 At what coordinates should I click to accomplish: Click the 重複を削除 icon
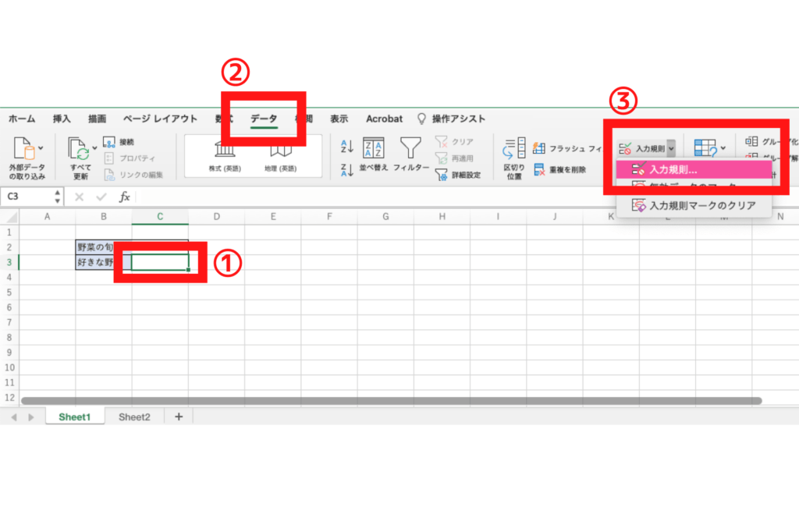(x=539, y=170)
